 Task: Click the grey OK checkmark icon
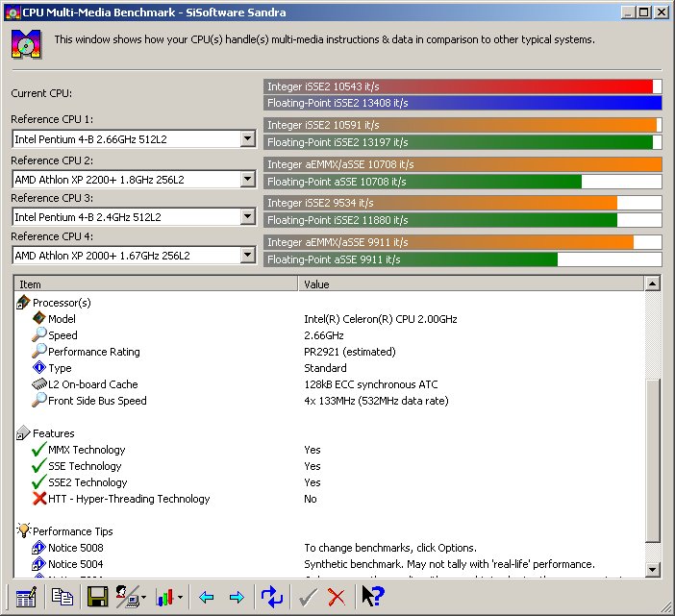308,597
